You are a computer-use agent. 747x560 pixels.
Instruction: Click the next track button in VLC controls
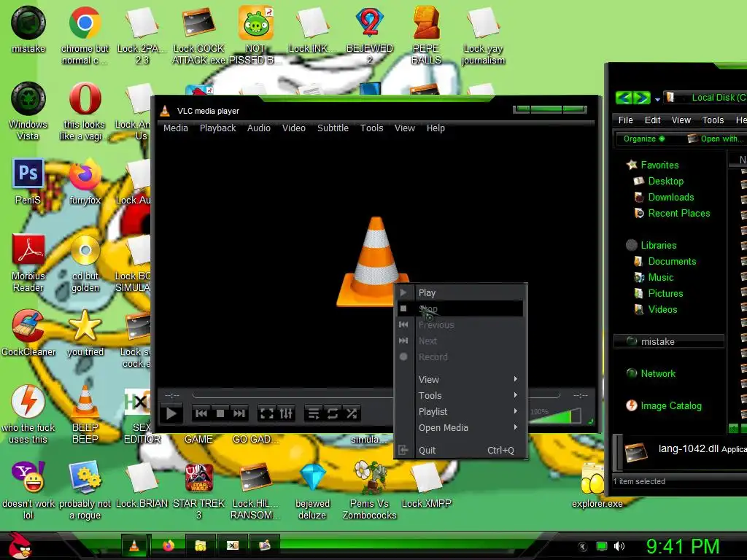(x=239, y=413)
